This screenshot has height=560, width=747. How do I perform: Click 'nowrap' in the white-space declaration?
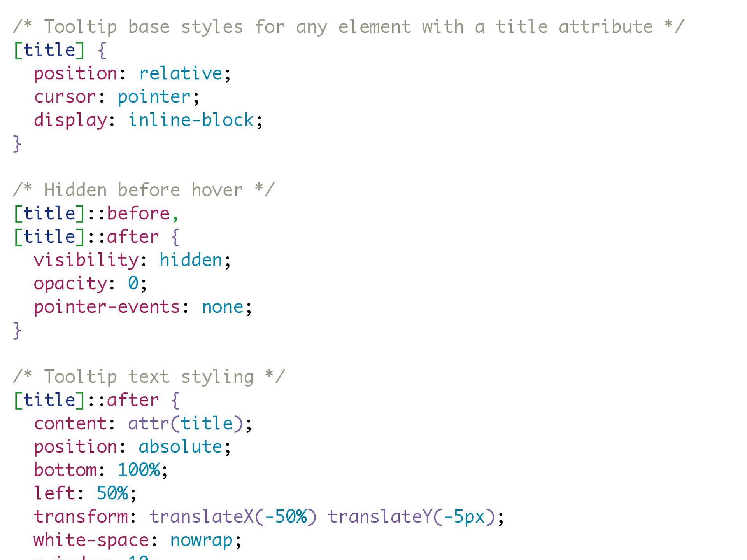(202, 541)
